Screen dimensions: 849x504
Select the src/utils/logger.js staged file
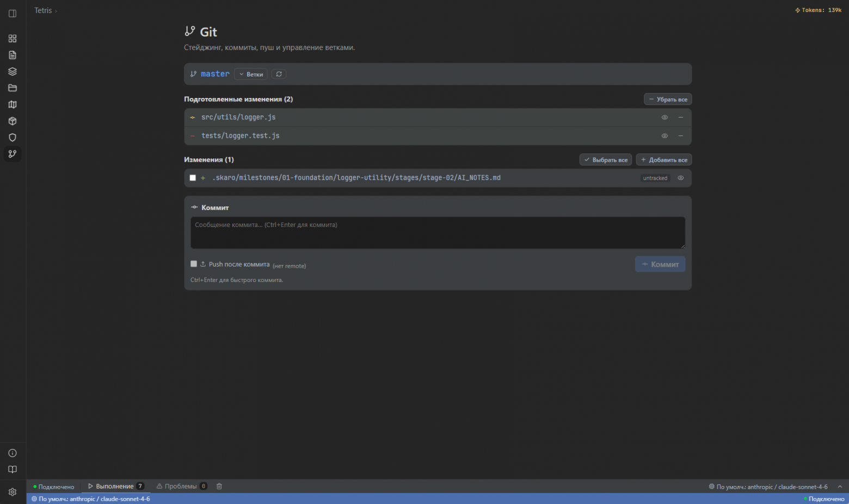(238, 118)
